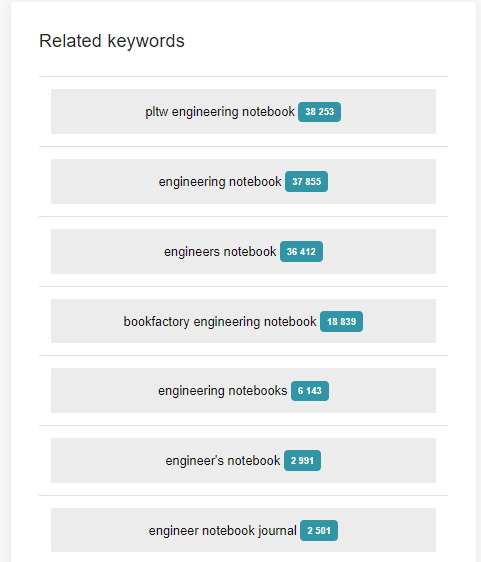Click the 'Related keywords' heading

[x=112, y=41]
